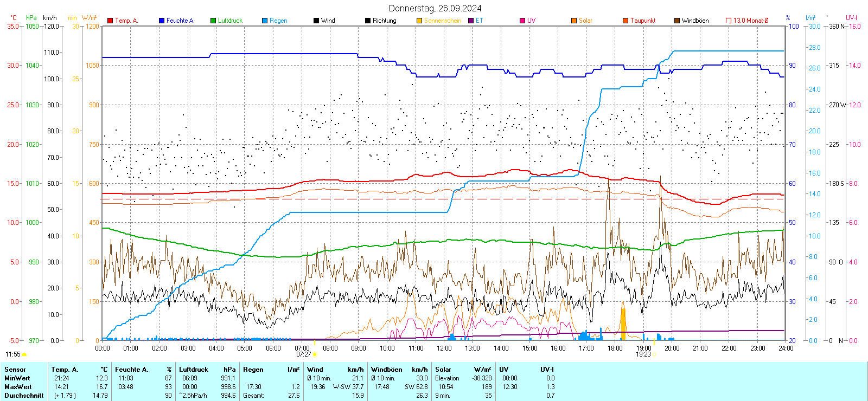Click the sunrise sun icon at 07:27
The height and width of the screenshot is (401, 868).
click(x=315, y=354)
